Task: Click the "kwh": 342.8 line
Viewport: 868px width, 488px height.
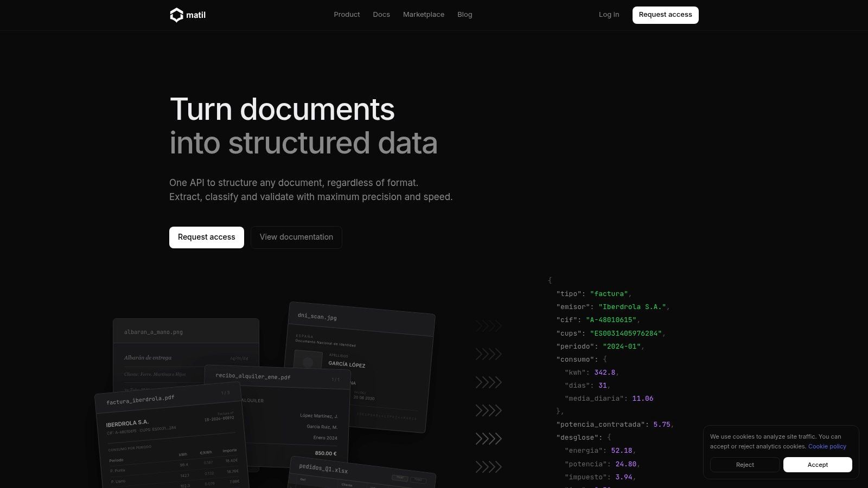Action: point(592,373)
